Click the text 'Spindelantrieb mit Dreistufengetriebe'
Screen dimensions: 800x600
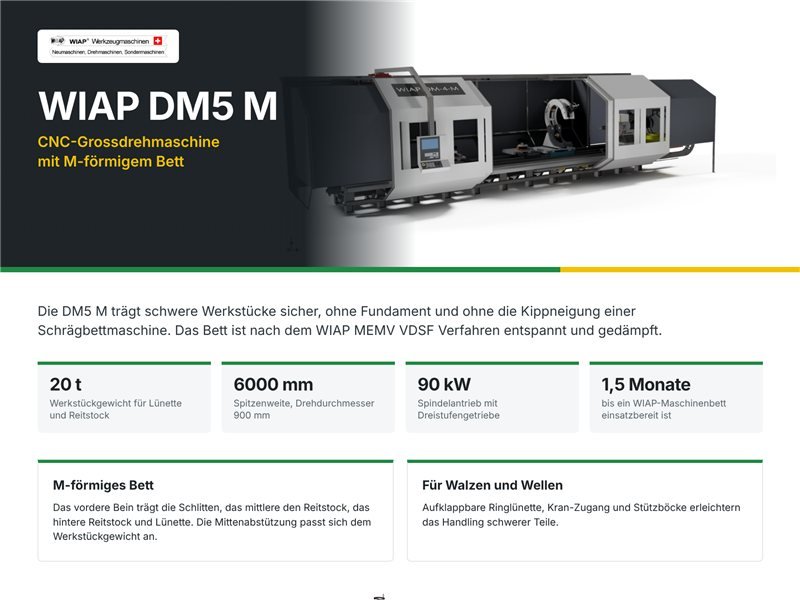click(x=458, y=409)
